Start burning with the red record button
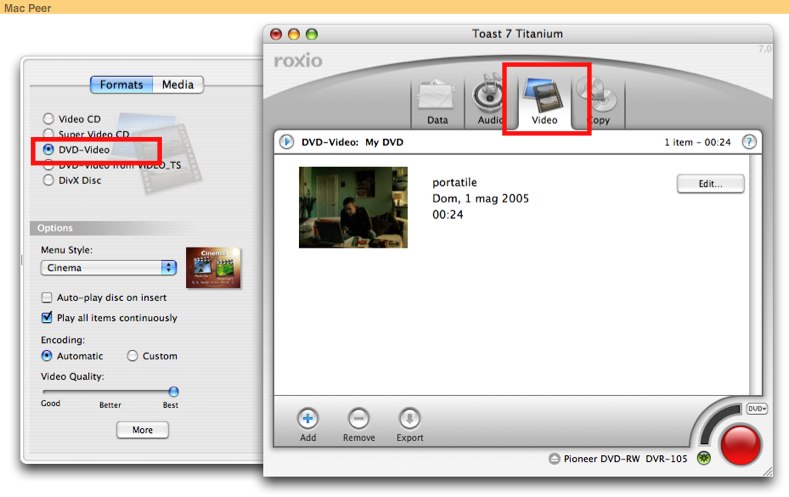This screenshot has width=789, height=497. click(x=740, y=445)
